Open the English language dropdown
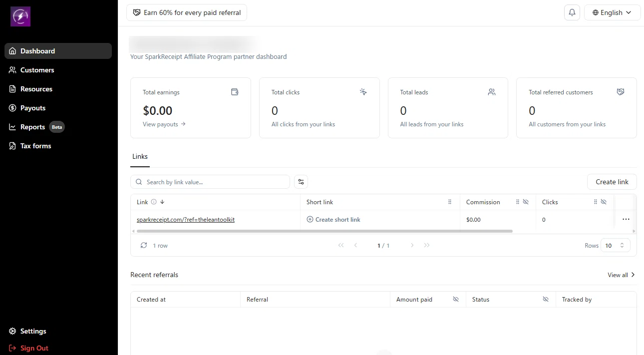Image resolution: width=644 pixels, height=355 pixels. click(x=612, y=12)
